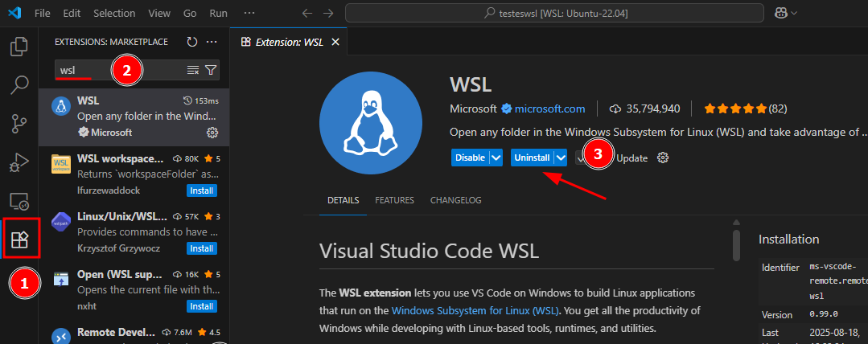The height and width of the screenshot is (344, 868).
Task: Clear extensions search results
Action: tap(192, 70)
